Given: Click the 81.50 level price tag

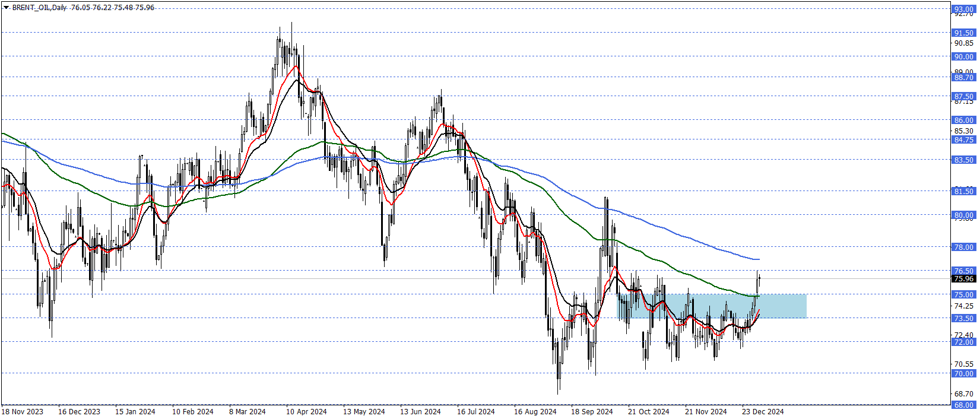Looking at the screenshot, I should click(963, 191).
